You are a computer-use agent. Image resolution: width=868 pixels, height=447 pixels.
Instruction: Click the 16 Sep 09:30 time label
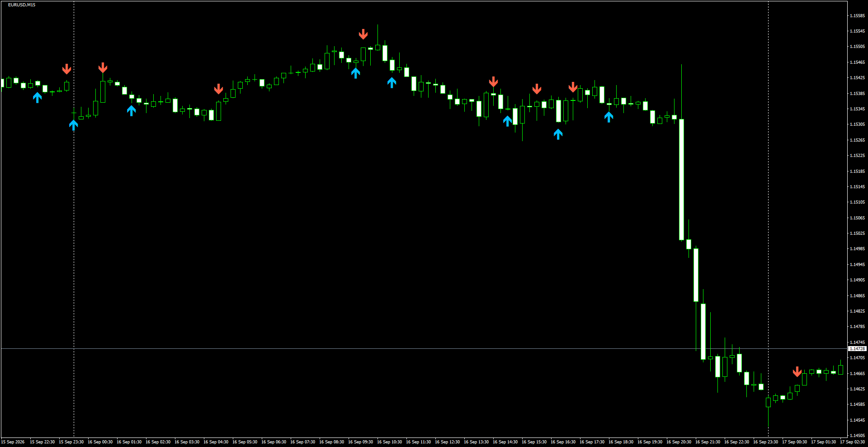coord(360,442)
